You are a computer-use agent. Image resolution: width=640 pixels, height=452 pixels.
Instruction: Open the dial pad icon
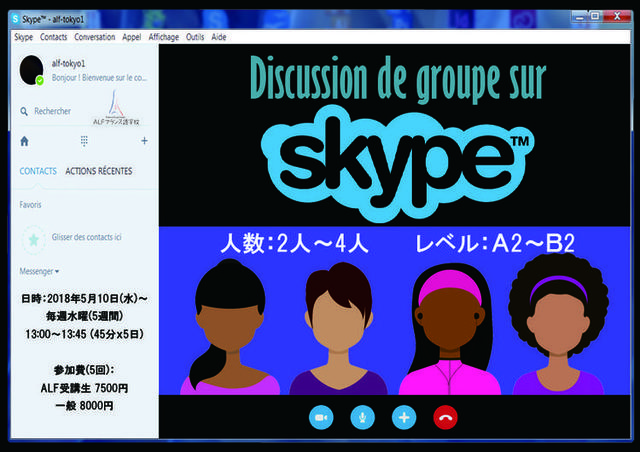pos(84,141)
